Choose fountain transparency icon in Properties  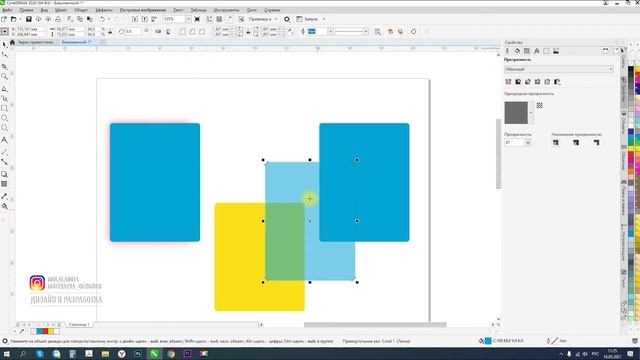(x=528, y=82)
